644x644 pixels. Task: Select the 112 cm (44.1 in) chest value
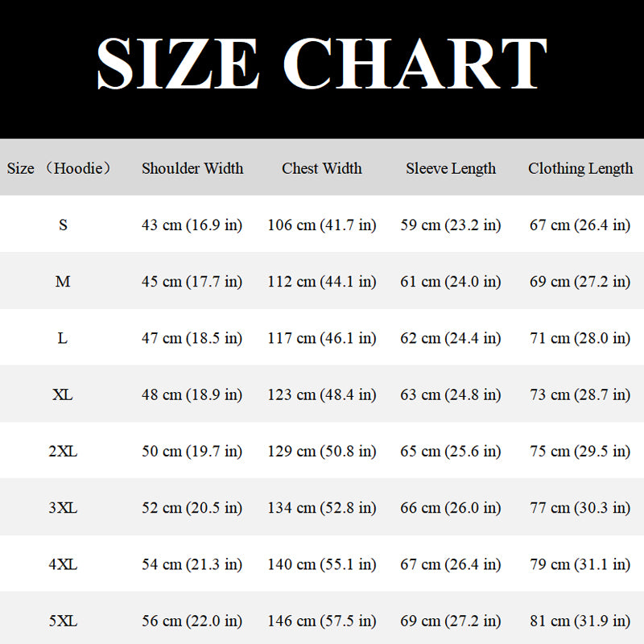[322, 282]
